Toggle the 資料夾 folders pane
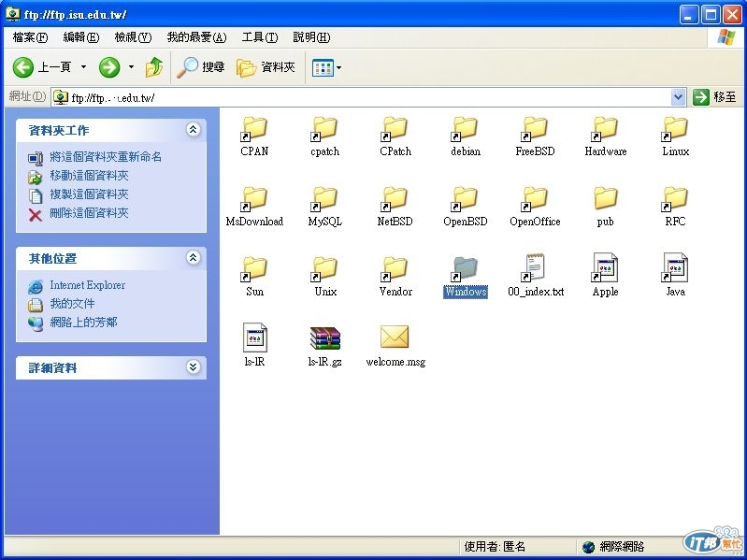747x560 pixels. (x=266, y=67)
